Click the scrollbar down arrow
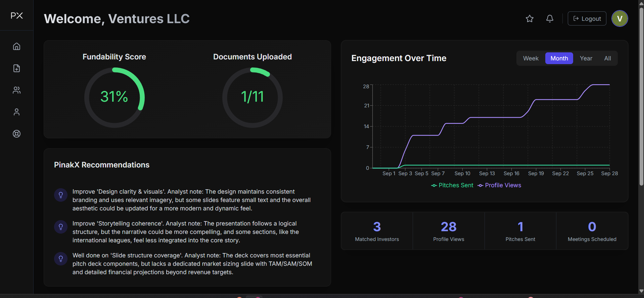This screenshot has height=298, width=644. (641, 291)
